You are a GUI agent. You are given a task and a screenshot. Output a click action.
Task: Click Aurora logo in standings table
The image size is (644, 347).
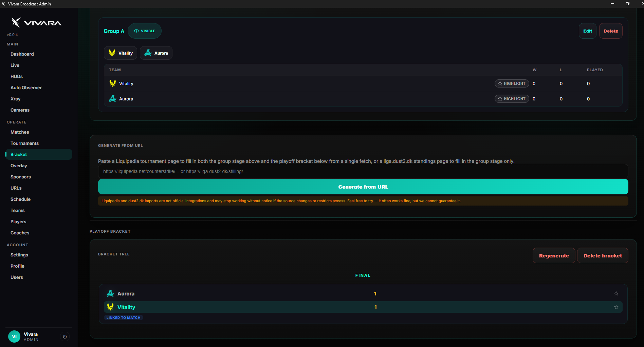point(113,99)
